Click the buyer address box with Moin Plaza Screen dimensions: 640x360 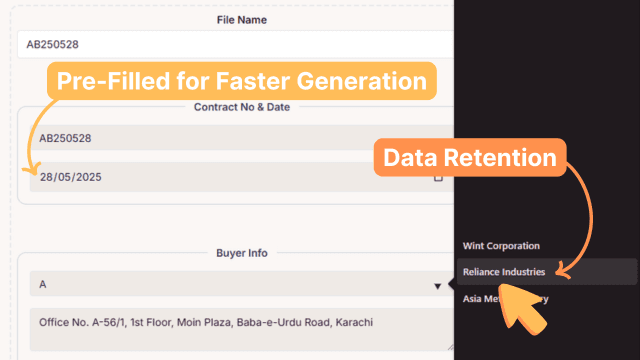[x=242, y=330]
